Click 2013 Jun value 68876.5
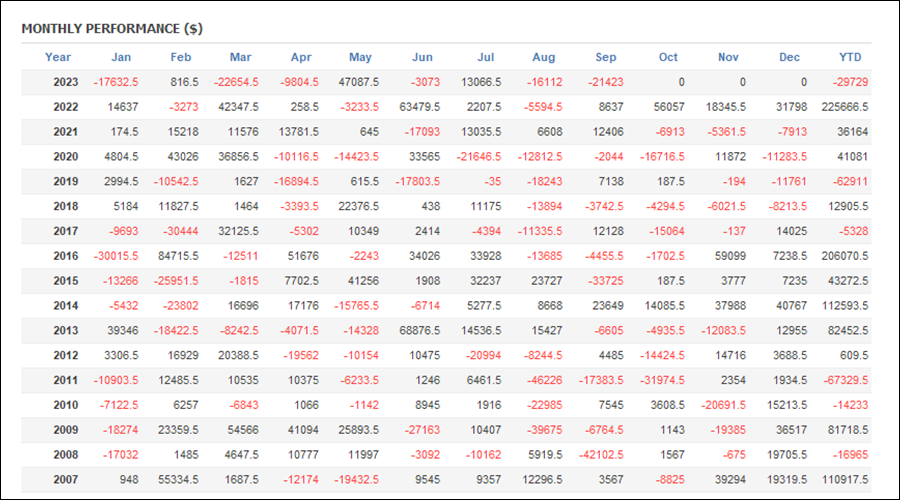This screenshot has height=500, width=900. pos(420,331)
